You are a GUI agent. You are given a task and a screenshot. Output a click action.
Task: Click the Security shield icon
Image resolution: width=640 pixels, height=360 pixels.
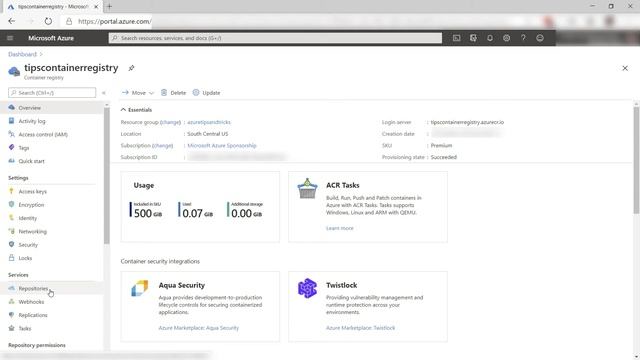(11, 244)
